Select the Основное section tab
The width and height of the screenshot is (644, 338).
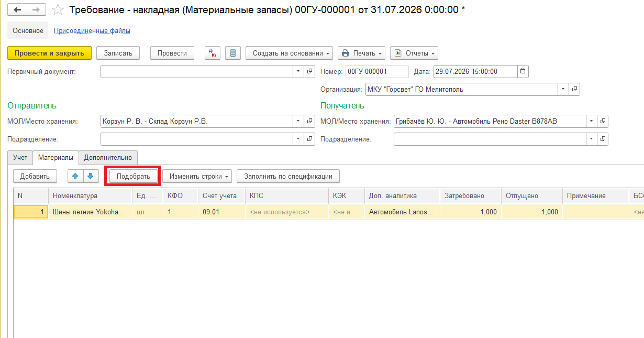pos(28,30)
